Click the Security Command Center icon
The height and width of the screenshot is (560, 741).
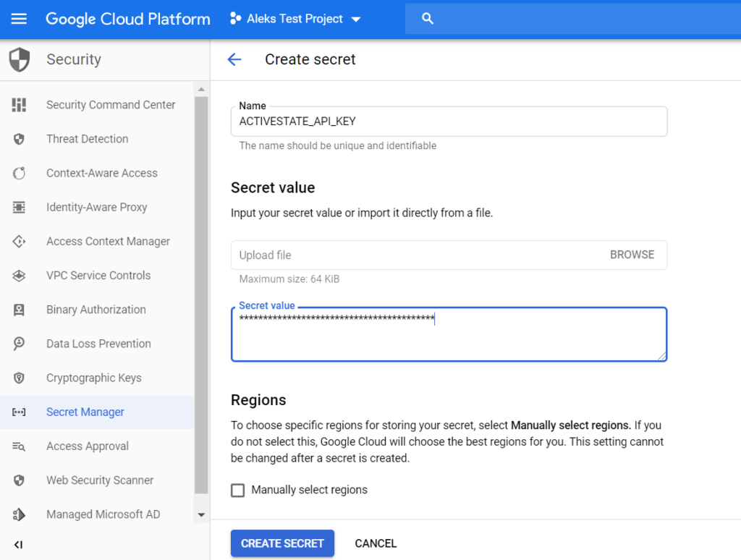19,105
